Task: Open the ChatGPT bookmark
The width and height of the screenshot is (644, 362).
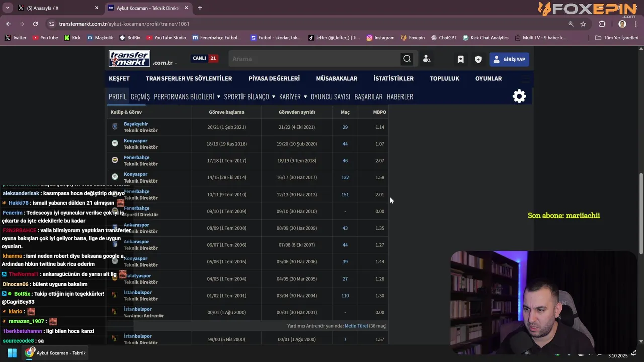Action: 443,38
